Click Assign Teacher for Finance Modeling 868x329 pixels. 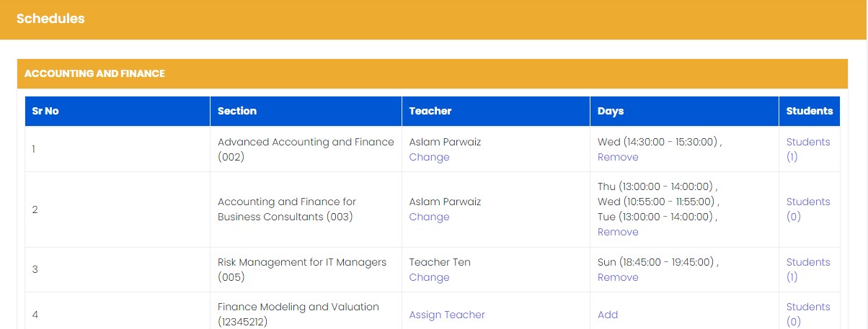(447, 315)
